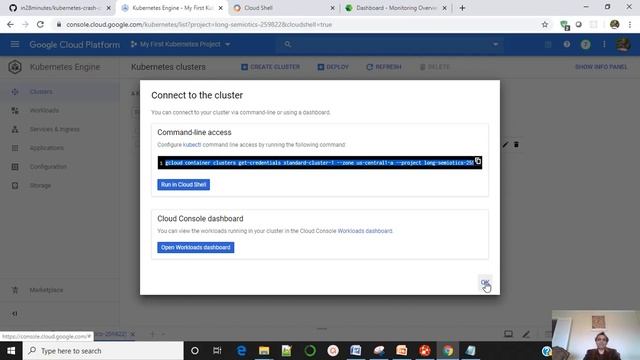Select Workloads in the sidebar
This screenshot has width=640, height=360.
click(x=60, y=111)
